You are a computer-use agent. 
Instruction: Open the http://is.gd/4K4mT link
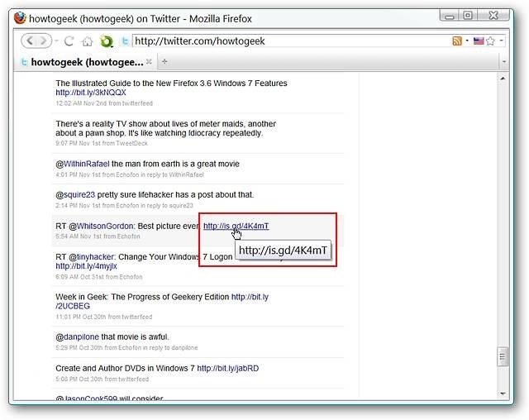[236, 226]
